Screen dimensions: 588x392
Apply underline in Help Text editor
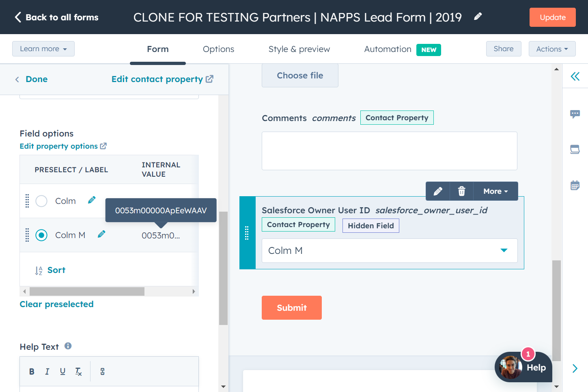(62, 371)
